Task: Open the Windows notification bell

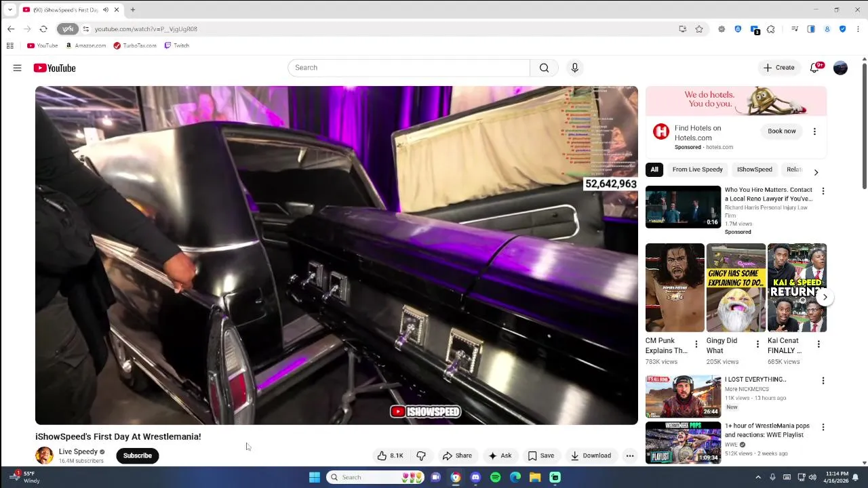Action: point(855,477)
